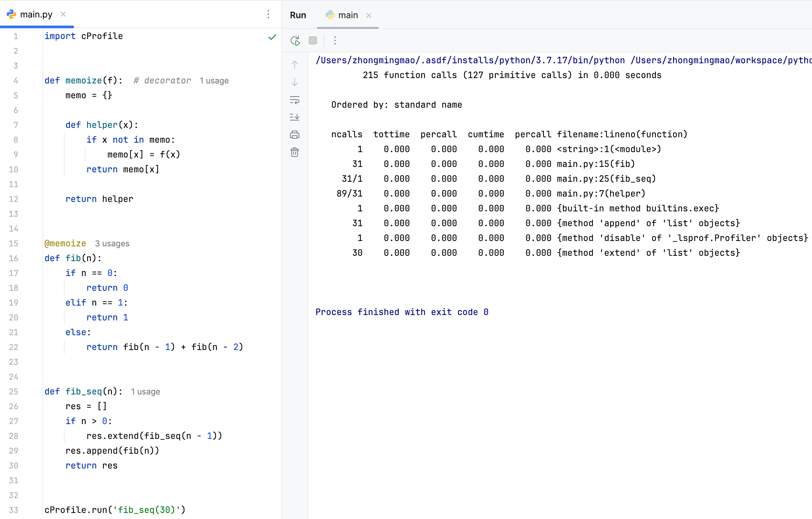The image size is (812, 519).
Task: Click the 'memo[x] = f(x)' line
Action: pyautogui.click(x=144, y=154)
